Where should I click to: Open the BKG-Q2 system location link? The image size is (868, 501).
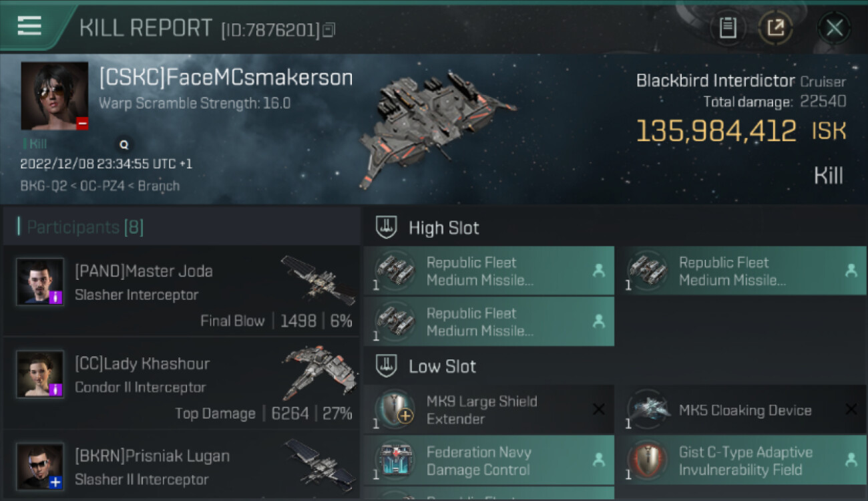(43, 186)
